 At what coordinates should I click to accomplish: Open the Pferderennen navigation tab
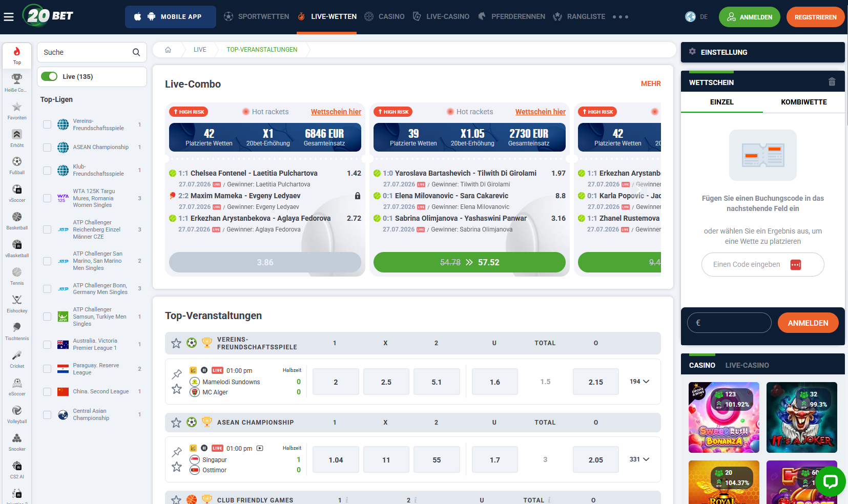pyautogui.click(x=511, y=17)
